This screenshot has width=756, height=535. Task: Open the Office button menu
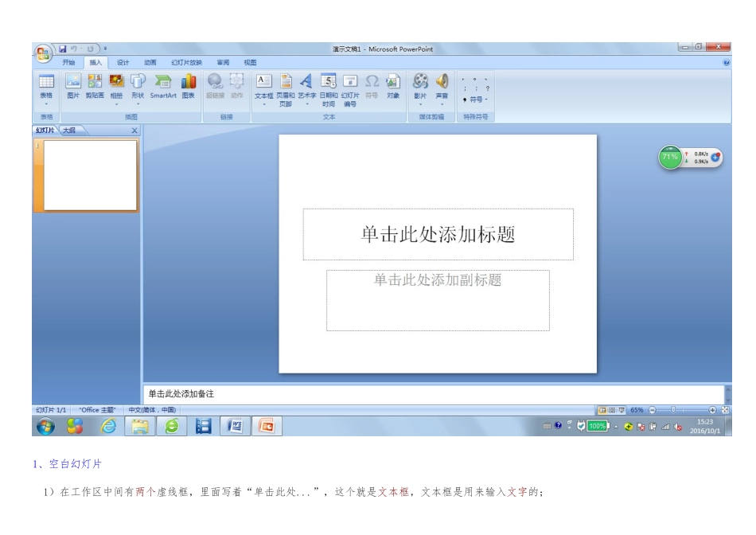pyautogui.click(x=44, y=53)
